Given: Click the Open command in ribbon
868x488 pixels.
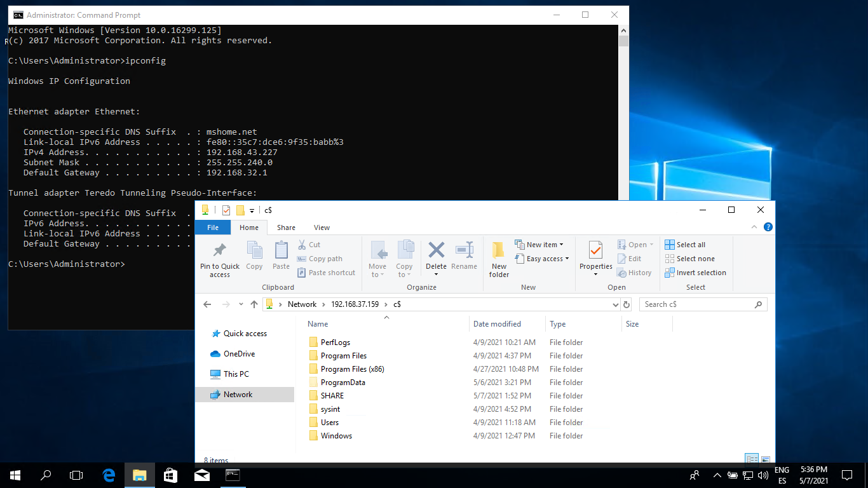Looking at the screenshot, I should click(635, 245).
